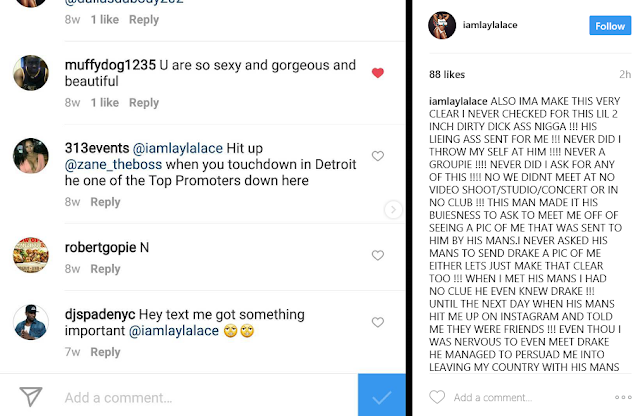Open djspadenyc's profile avatar
640x416 pixels.
[x=32, y=320]
